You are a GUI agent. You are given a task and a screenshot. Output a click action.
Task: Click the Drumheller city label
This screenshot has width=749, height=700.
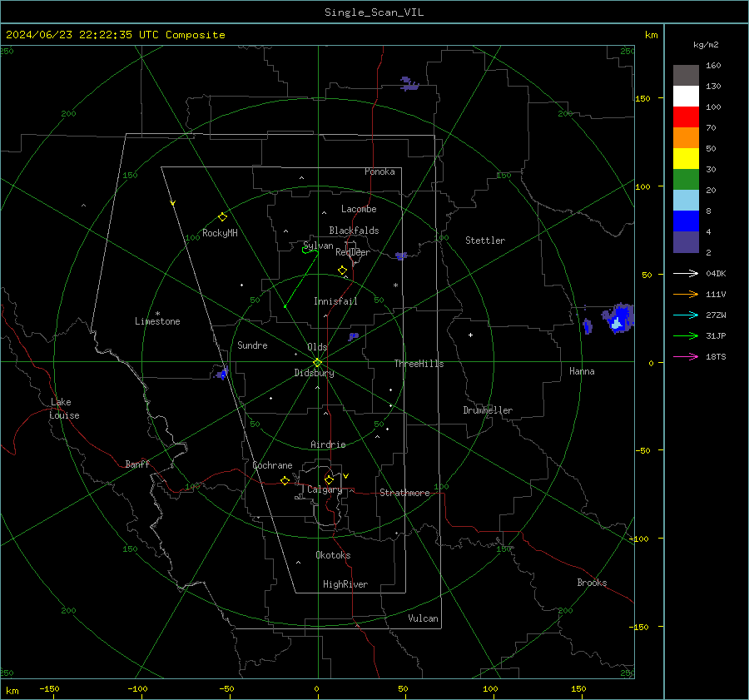488,410
